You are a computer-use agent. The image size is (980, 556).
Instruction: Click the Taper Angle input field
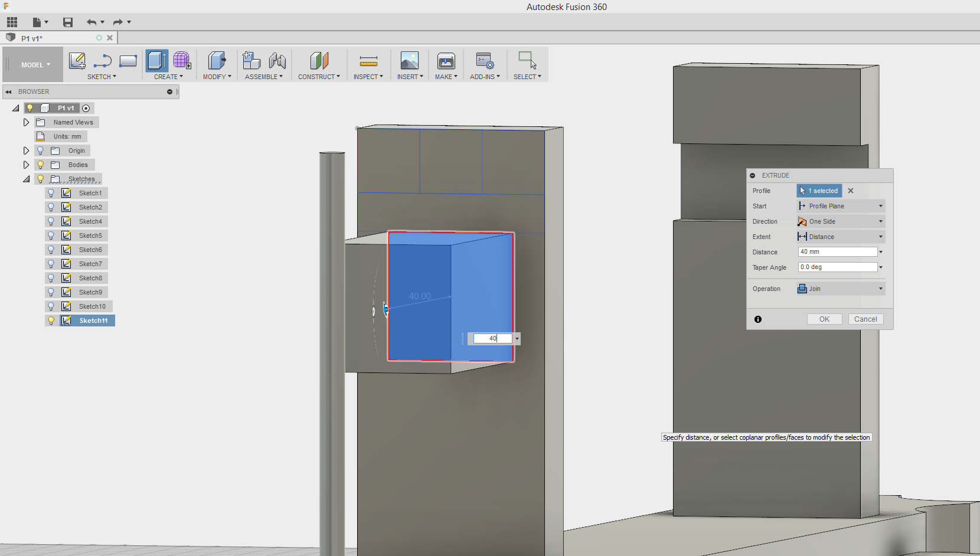pyautogui.click(x=838, y=267)
